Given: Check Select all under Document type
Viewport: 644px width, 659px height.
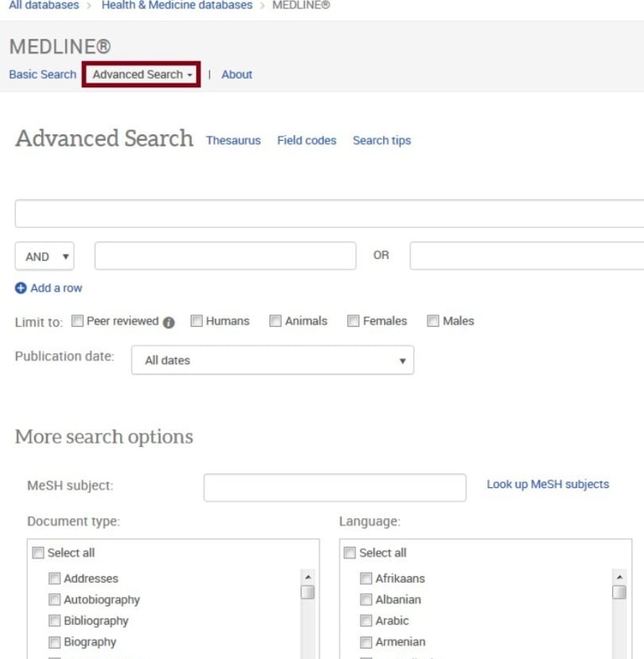Looking at the screenshot, I should (38, 553).
